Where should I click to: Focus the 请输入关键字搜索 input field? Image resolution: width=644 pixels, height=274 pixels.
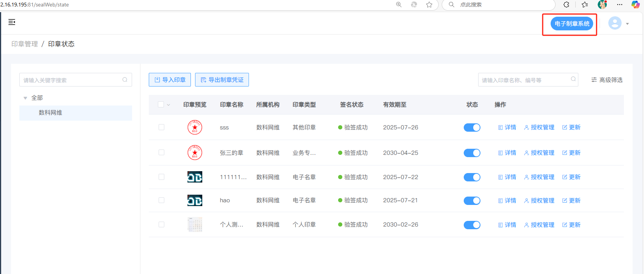(76, 80)
